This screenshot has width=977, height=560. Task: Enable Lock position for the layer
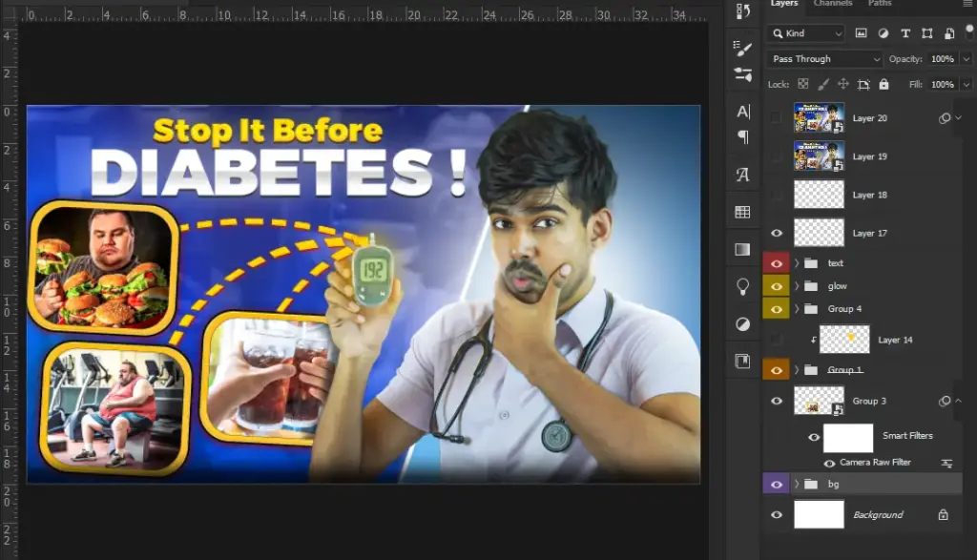(x=843, y=84)
